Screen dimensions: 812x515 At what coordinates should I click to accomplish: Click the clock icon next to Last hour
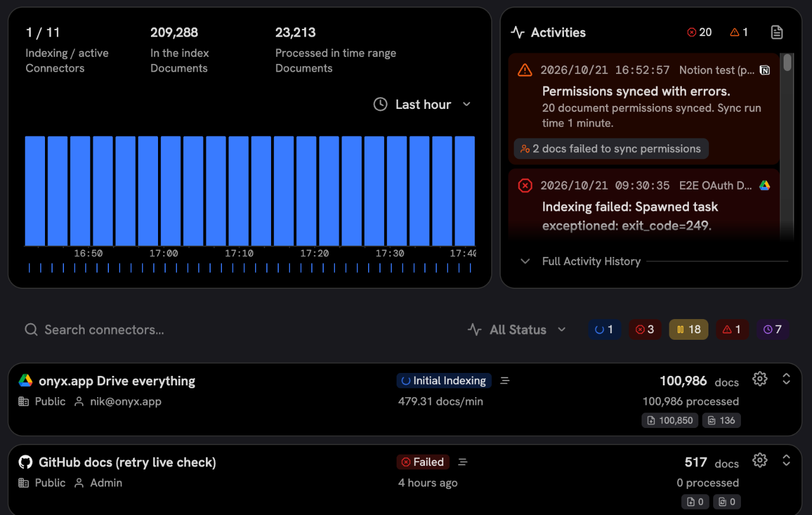pyautogui.click(x=381, y=104)
